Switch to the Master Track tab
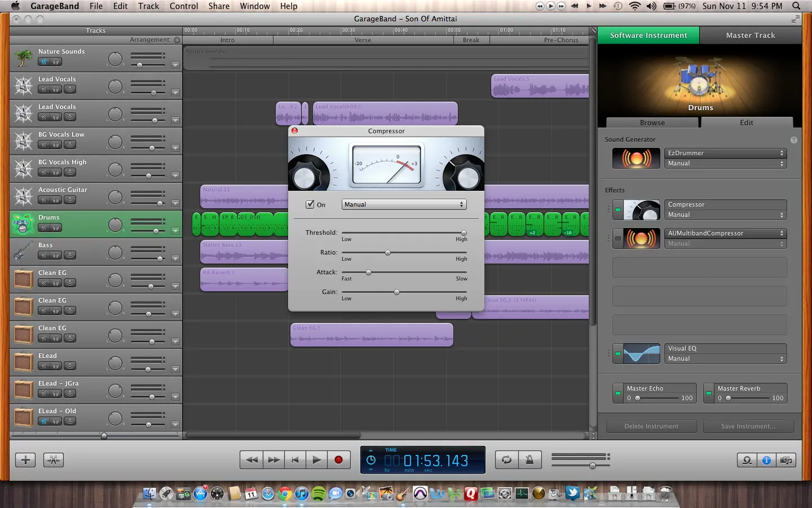This screenshot has height=508, width=812. [x=751, y=35]
